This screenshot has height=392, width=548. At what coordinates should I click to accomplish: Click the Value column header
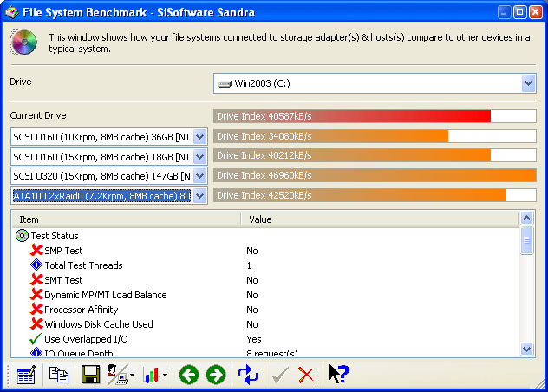point(380,219)
